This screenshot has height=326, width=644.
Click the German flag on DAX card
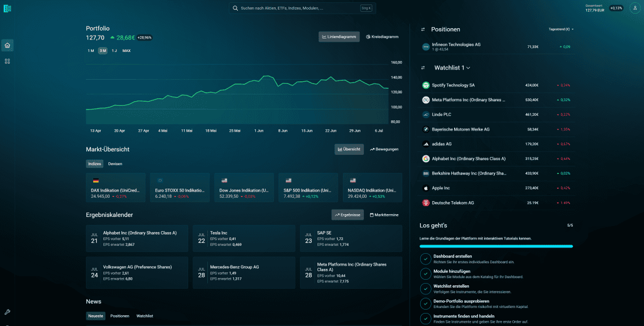point(95,181)
